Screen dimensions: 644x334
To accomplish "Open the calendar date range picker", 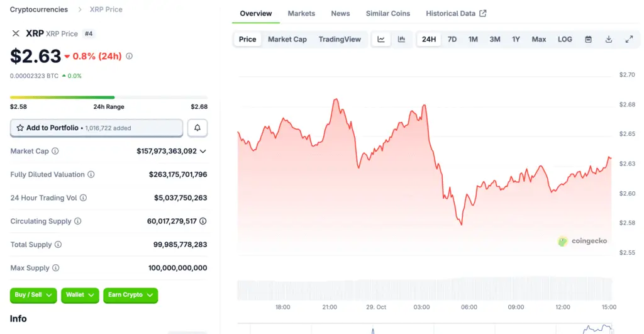I will 588,39.
